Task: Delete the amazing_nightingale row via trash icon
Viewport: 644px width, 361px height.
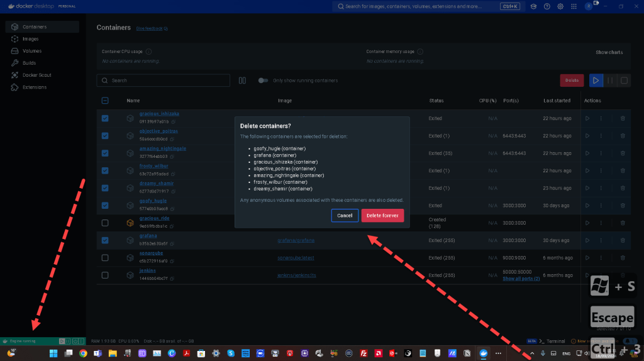Action: point(623,153)
